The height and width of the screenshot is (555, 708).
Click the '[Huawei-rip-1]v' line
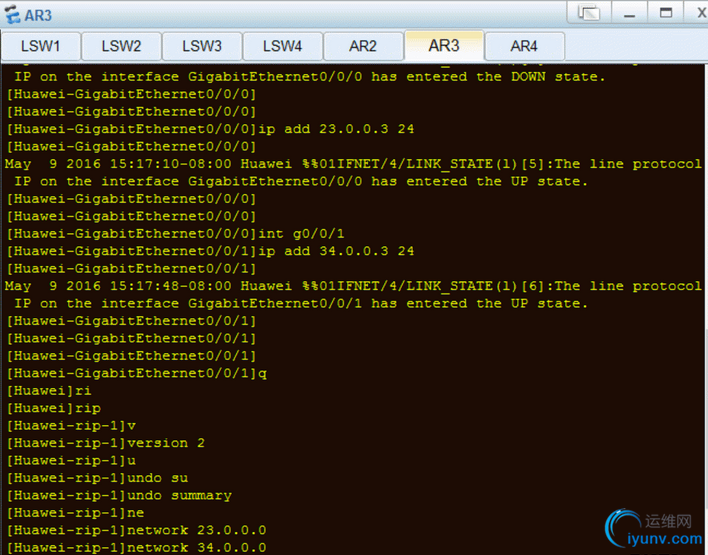click(71, 426)
